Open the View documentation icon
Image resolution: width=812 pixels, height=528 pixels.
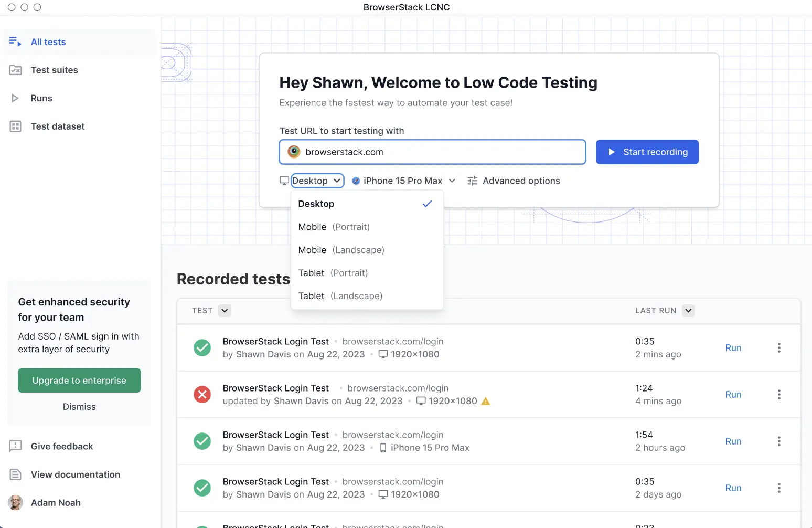point(15,474)
